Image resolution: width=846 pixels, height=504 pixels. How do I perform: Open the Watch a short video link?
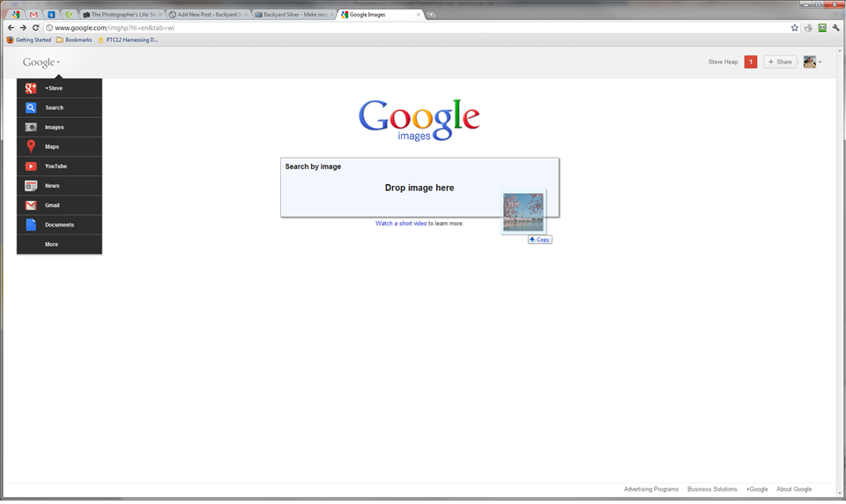point(401,224)
